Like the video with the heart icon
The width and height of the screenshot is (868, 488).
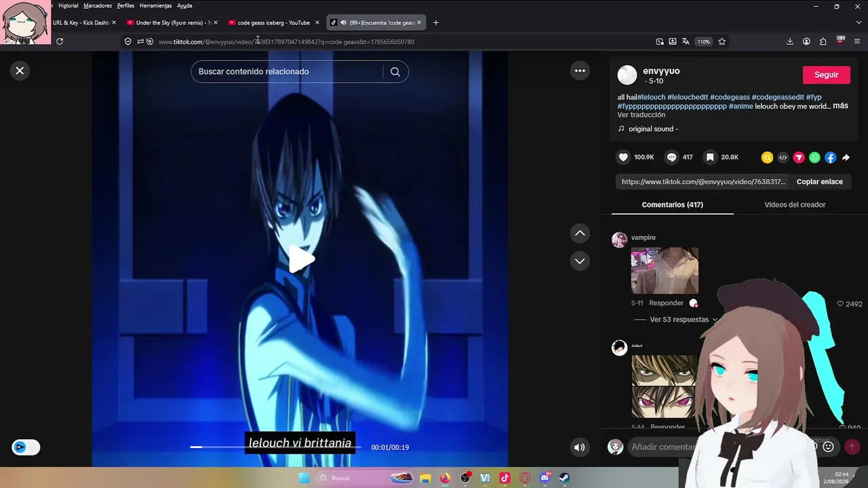point(623,157)
